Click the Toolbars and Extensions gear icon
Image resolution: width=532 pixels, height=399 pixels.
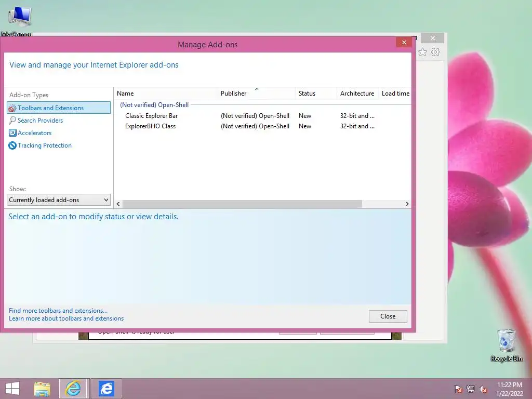(12, 108)
